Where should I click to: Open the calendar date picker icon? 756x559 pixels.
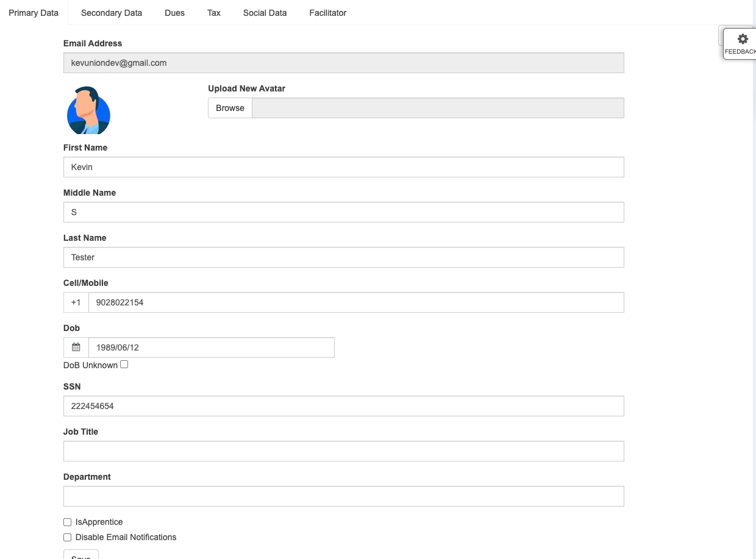[x=75, y=347]
